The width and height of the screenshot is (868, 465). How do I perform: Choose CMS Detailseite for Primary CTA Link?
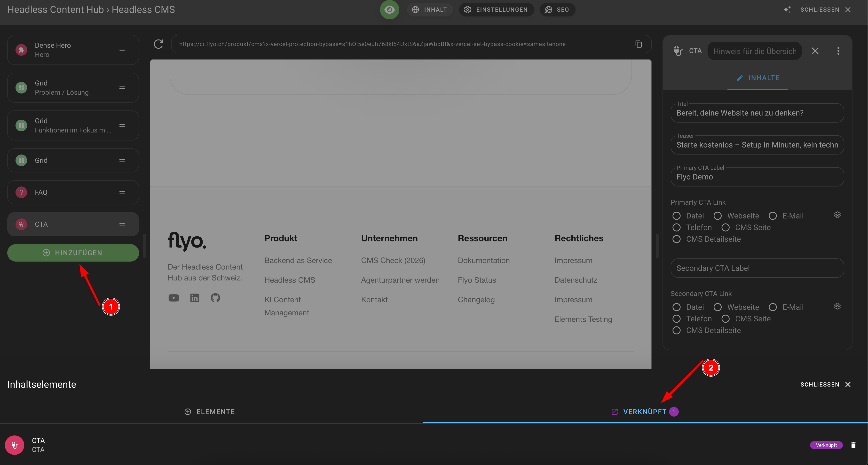tap(676, 239)
